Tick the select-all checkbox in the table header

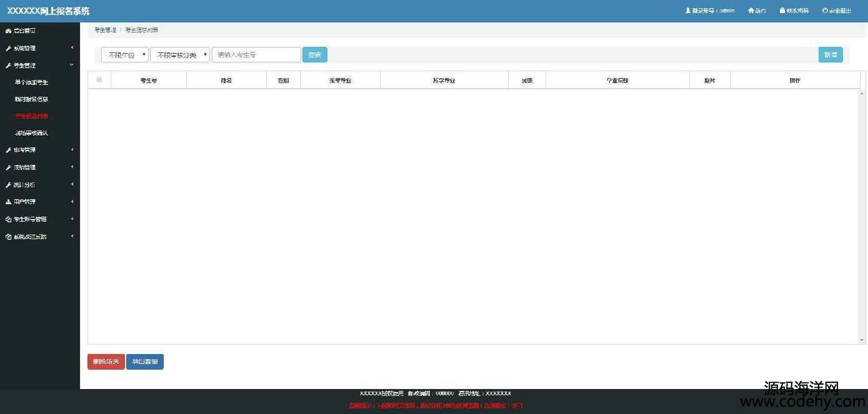(x=99, y=80)
